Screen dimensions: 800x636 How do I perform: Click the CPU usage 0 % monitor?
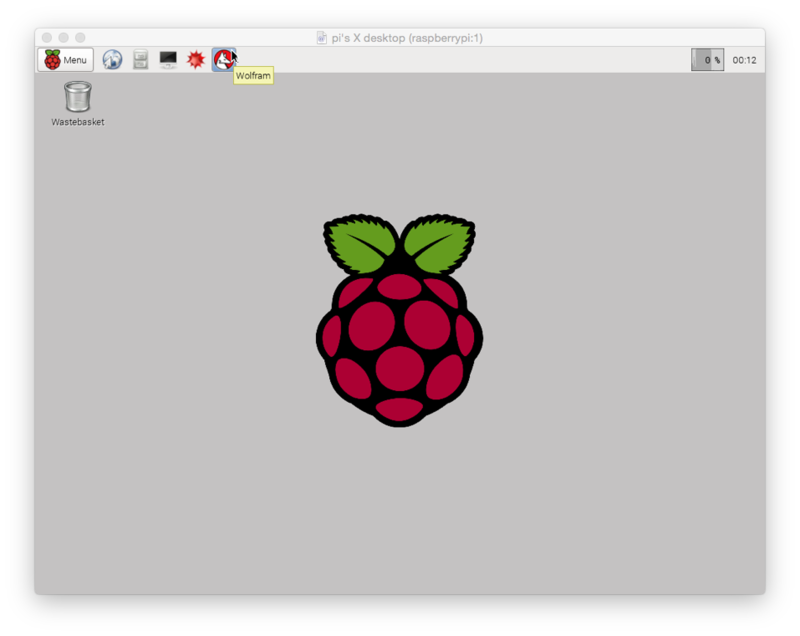(x=707, y=60)
